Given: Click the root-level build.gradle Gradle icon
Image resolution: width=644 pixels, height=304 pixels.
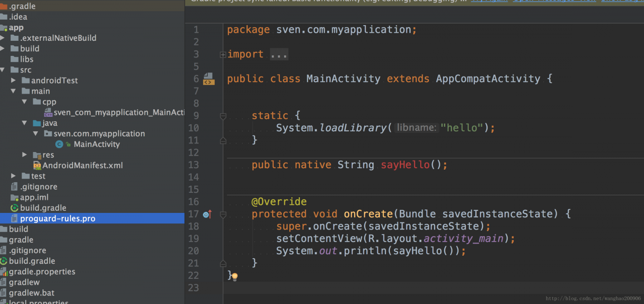Looking at the screenshot, I should point(4,261).
